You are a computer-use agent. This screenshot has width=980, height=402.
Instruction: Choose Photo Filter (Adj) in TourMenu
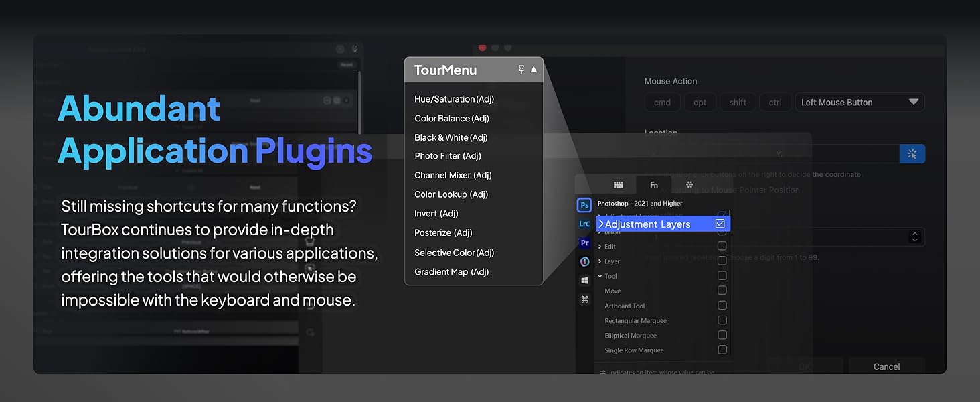pos(448,156)
